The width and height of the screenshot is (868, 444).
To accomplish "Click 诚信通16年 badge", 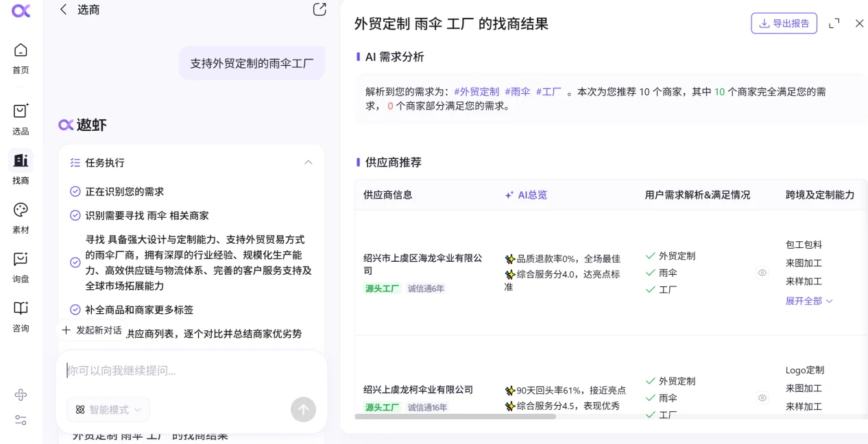I will 428,407.
